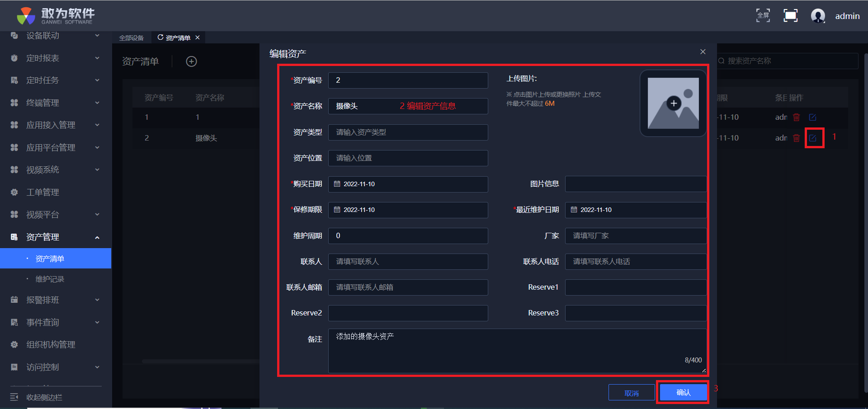Click the red delete icon in row 1
868x409 pixels.
click(797, 117)
